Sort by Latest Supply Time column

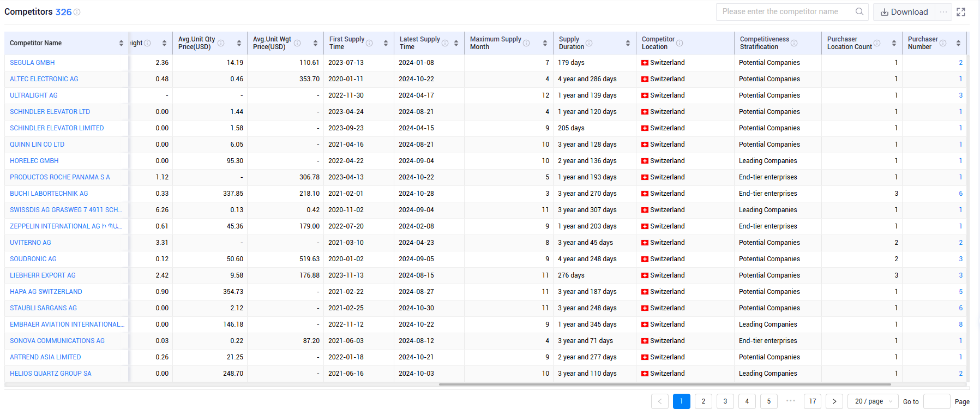coord(456,43)
